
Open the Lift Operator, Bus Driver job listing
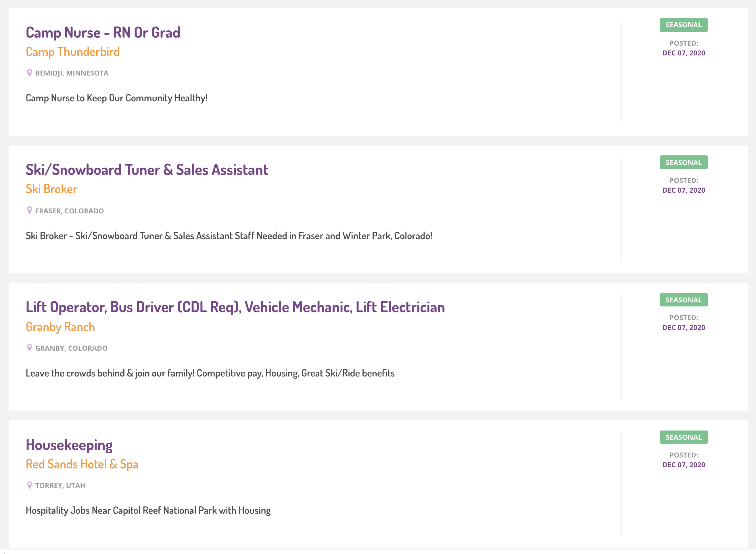tap(235, 307)
